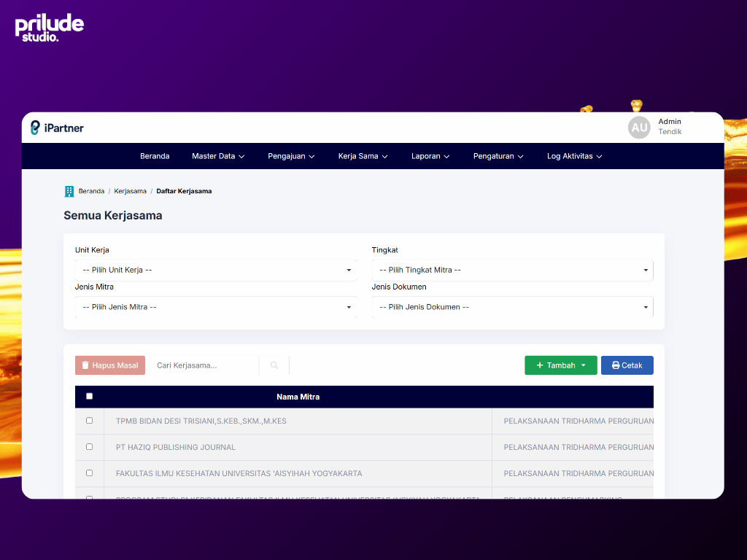Viewport: 747px width, 560px height.
Task: Open the Tingkat Mitra dropdown
Action: tap(512, 270)
